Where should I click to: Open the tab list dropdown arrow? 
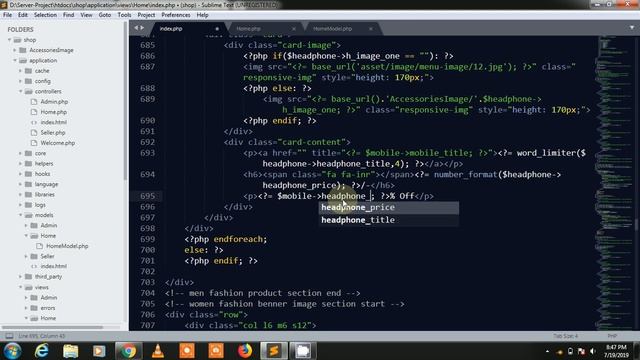click(x=632, y=28)
